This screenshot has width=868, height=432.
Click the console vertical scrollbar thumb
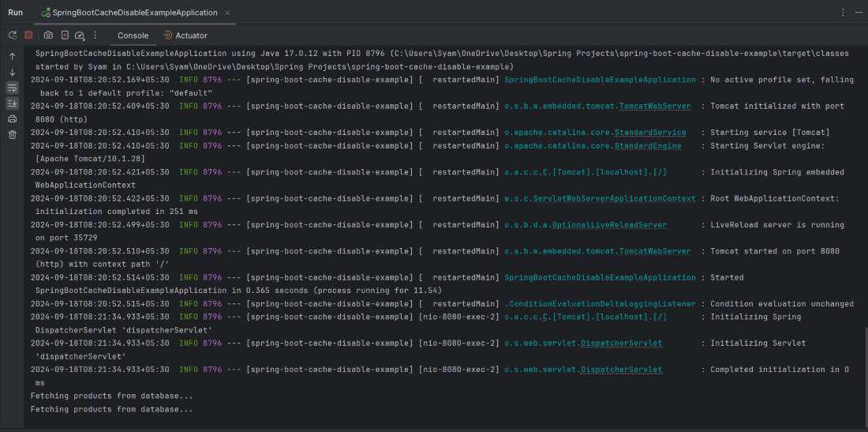[x=865, y=377]
